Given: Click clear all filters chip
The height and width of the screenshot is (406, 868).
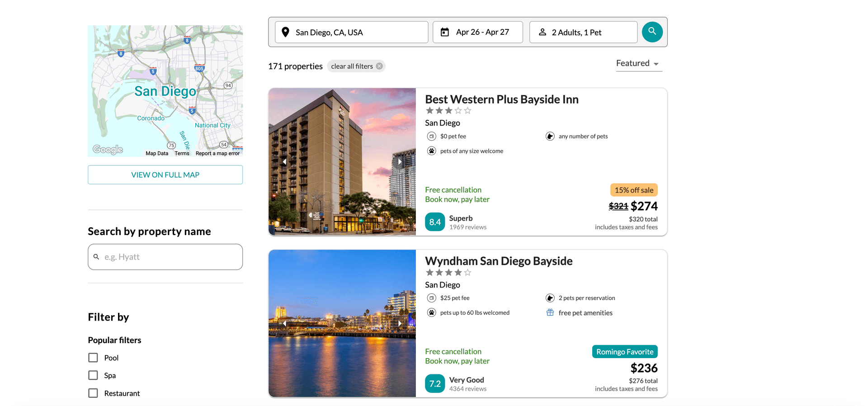Looking at the screenshot, I should click(356, 66).
